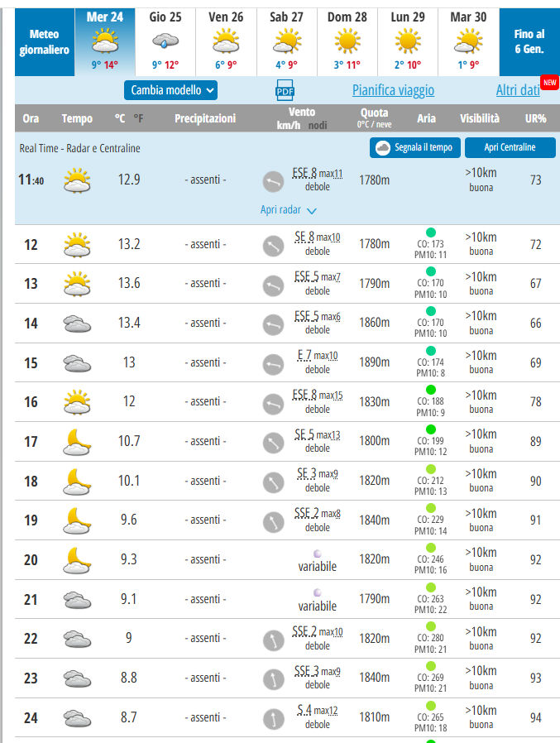Click the Meteo giornaliero header cell

[45, 42]
